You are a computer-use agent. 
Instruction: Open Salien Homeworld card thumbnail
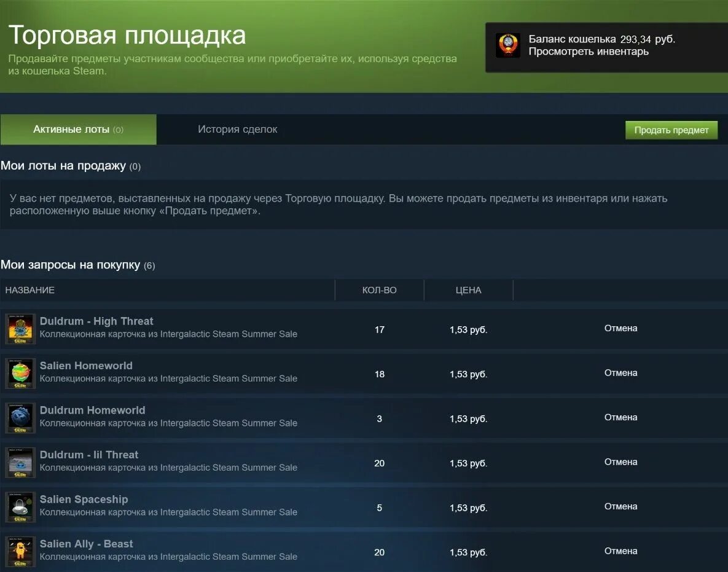[x=20, y=374]
